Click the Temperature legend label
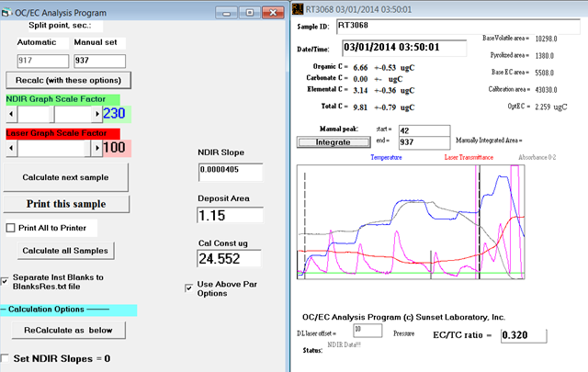 [386, 157]
